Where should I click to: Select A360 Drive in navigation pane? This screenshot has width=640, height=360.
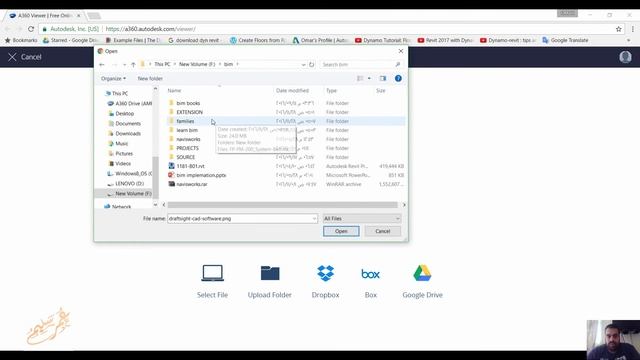point(129,104)
